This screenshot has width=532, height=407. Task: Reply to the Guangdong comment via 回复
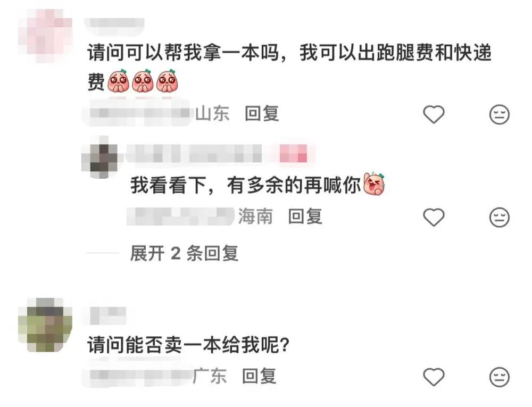coord(259,376)
